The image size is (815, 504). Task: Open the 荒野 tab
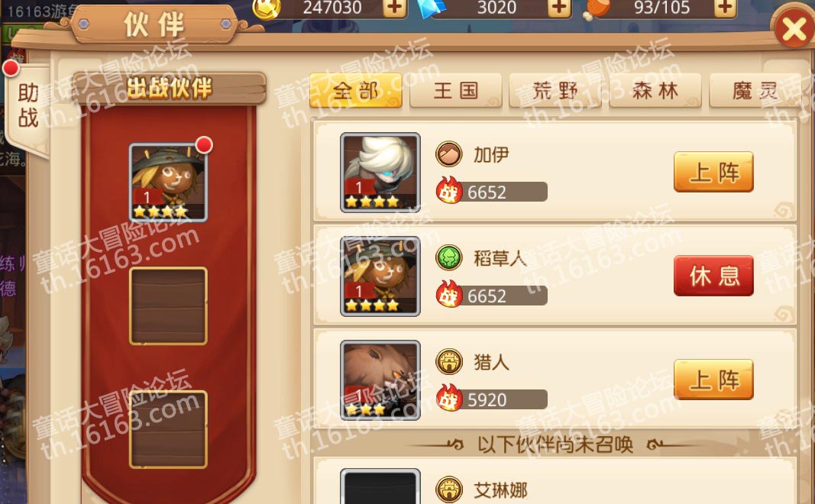click(555, 91)
